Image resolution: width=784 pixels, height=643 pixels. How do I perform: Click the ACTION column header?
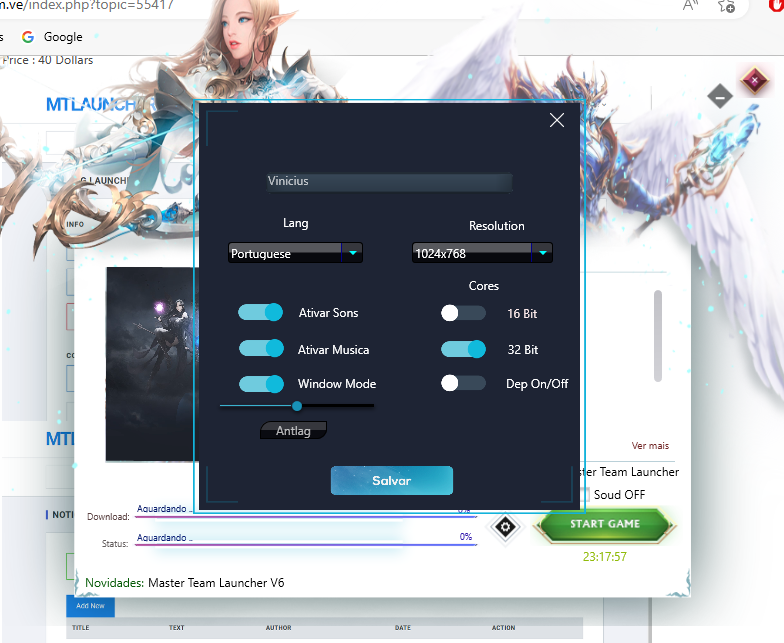coord(504,628)
